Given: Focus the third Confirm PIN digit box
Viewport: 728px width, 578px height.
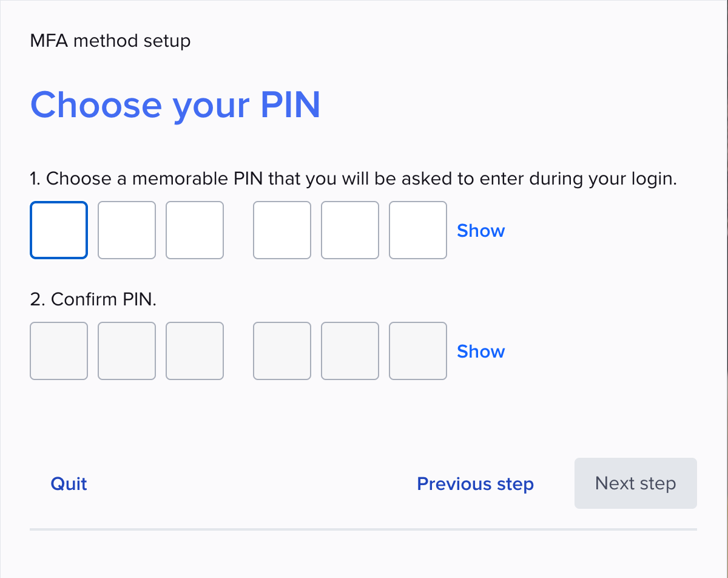Looking at the screenshot, I should point(195,351).
